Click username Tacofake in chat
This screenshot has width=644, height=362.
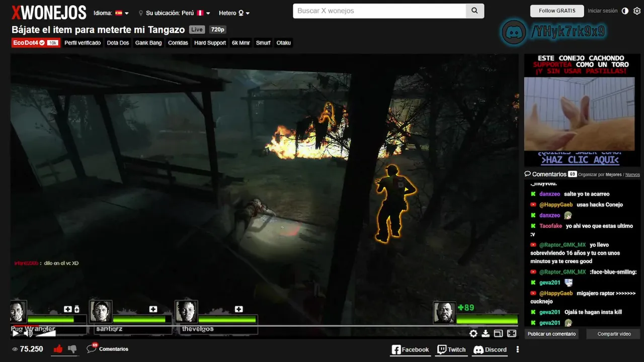(x=550, y=226)
